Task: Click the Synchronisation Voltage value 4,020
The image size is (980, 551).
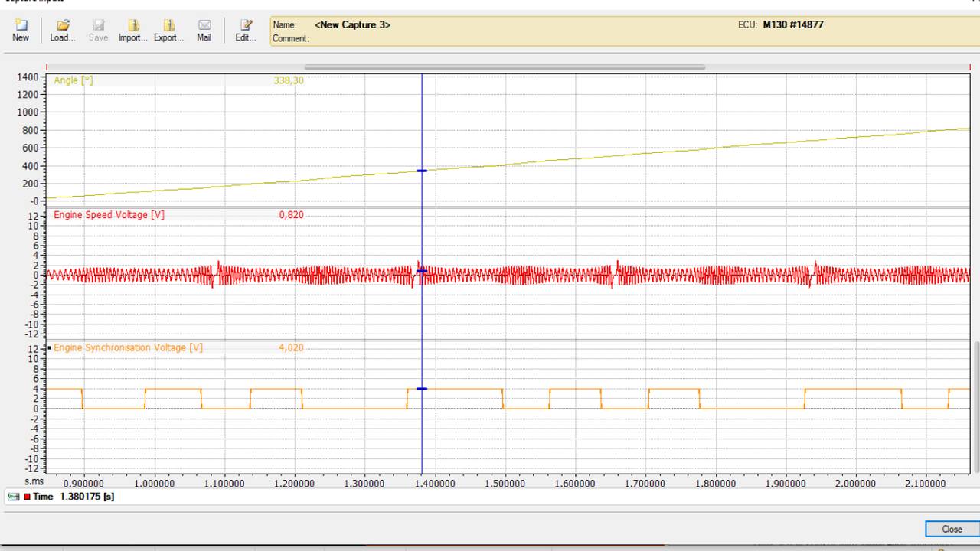Action: tap(292, 347)
